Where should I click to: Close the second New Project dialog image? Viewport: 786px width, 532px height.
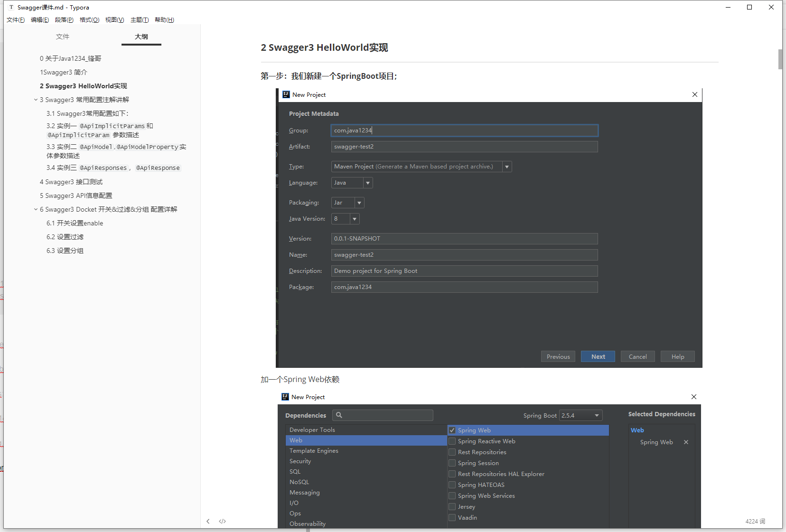[x=694, y=397]
